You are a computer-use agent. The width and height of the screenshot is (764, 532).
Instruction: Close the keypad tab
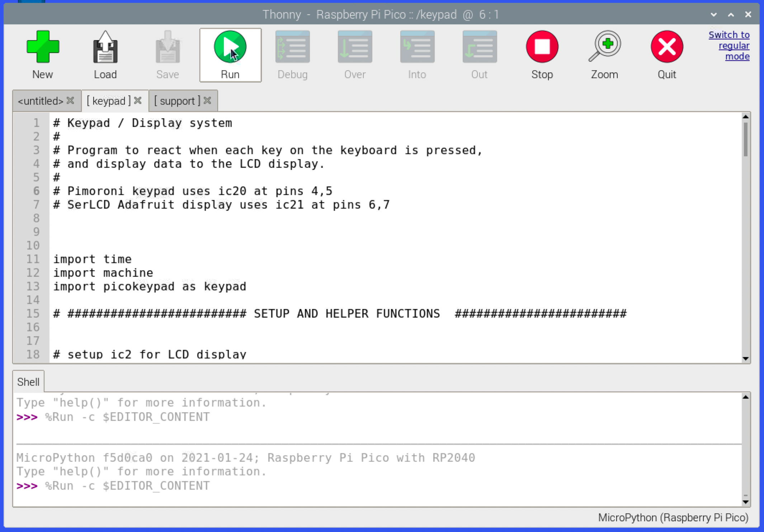(x=138, y=101)
